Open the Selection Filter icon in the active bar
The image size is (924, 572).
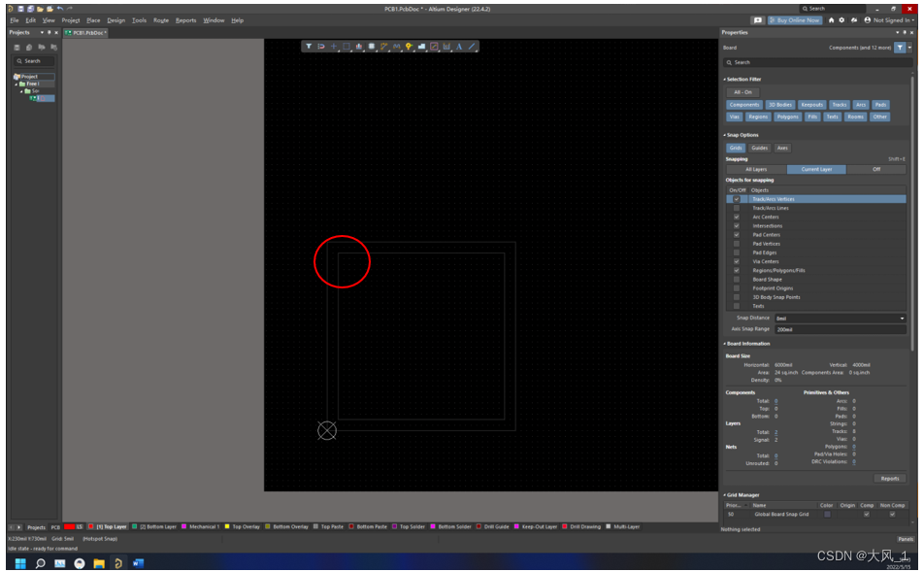(309, 47)
